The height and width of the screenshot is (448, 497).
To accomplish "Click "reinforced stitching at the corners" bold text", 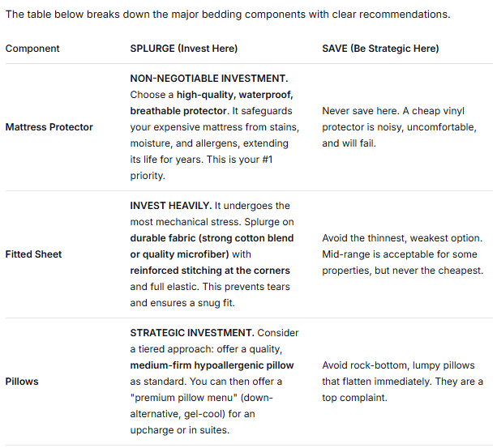I will point(212,271).
